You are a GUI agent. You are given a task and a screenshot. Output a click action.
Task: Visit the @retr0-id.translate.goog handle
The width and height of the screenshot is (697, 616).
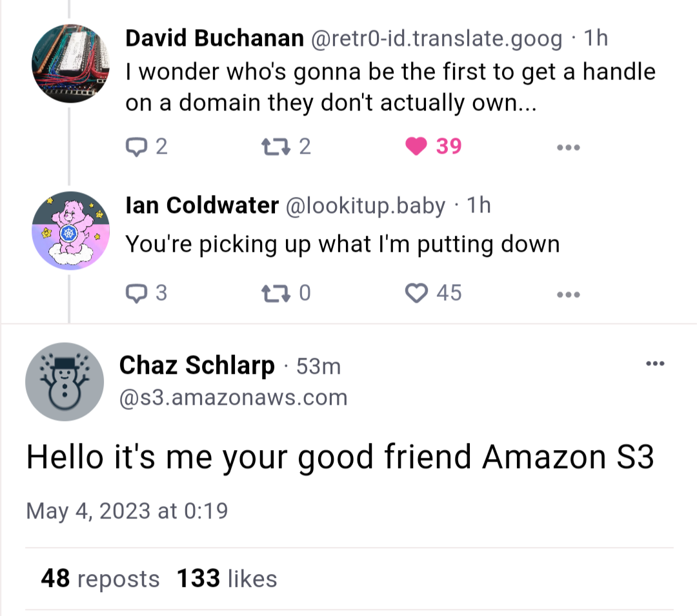pyautogui.click(x=437, y=39)
